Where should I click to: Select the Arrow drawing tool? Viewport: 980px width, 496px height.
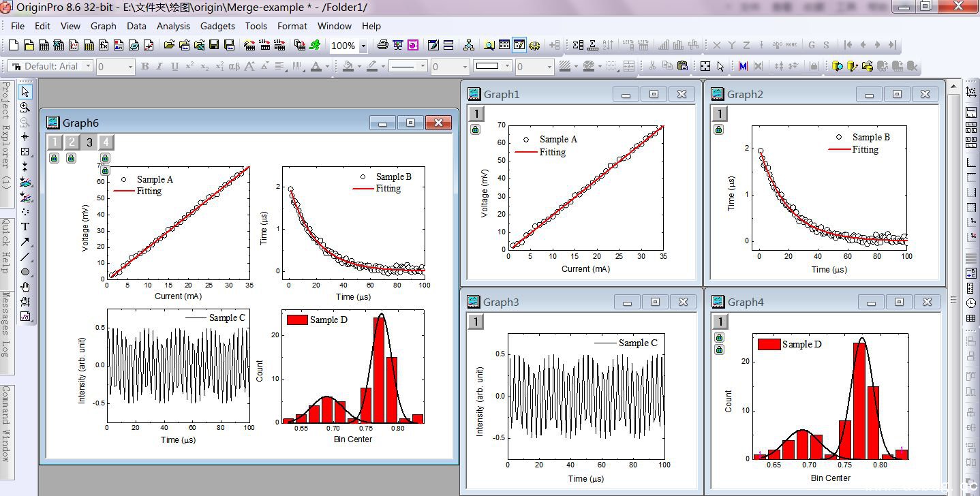(x=25, y=241)
